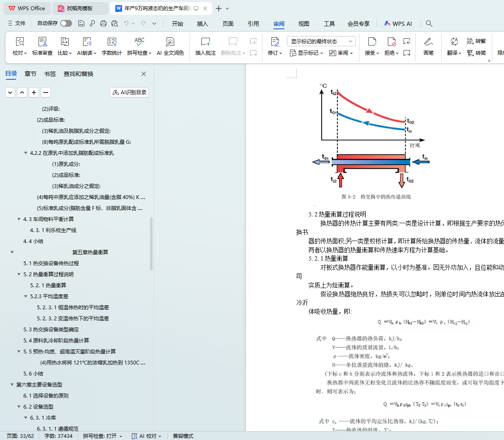504x440 pixels.
Task: Click the 翻译 translate icon
Action: 454,42
